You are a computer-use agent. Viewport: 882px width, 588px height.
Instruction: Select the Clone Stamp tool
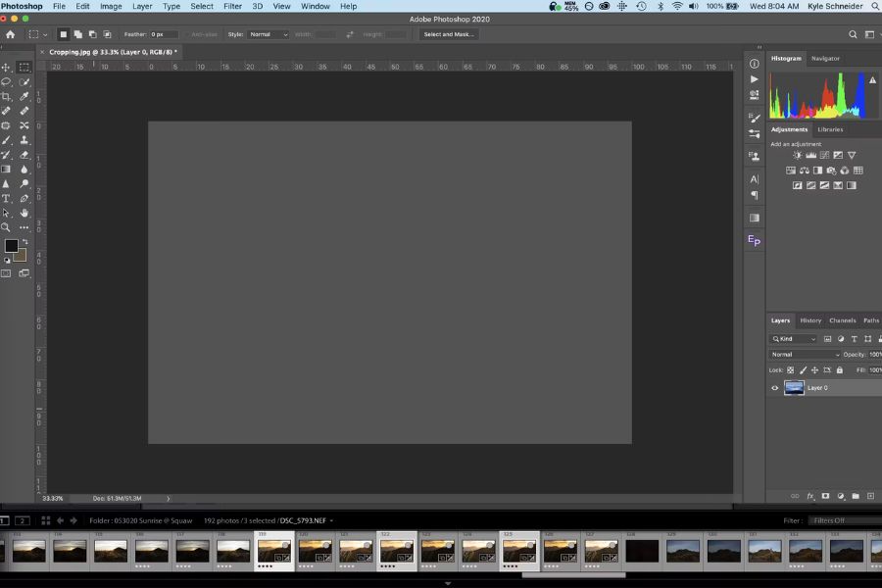coord(24,140)
